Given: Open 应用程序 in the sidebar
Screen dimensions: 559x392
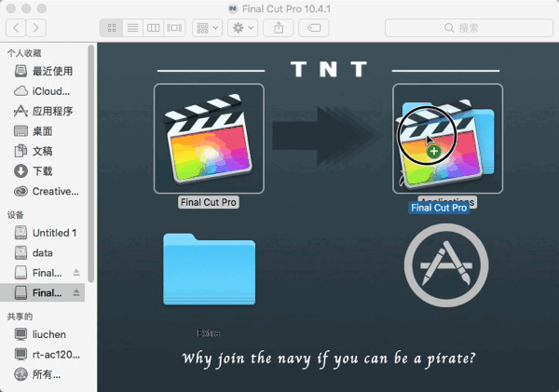Looking at the screenshot, I should point(44,111).
